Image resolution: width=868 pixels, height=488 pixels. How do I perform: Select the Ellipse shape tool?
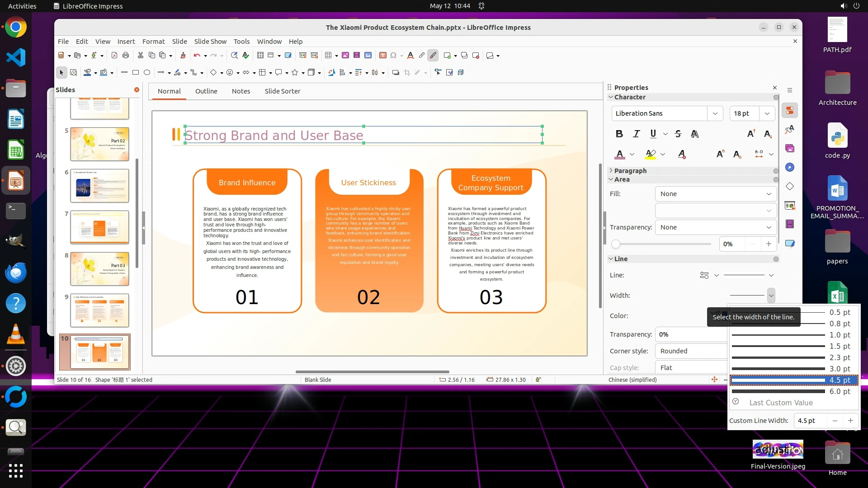coord(147,72)
